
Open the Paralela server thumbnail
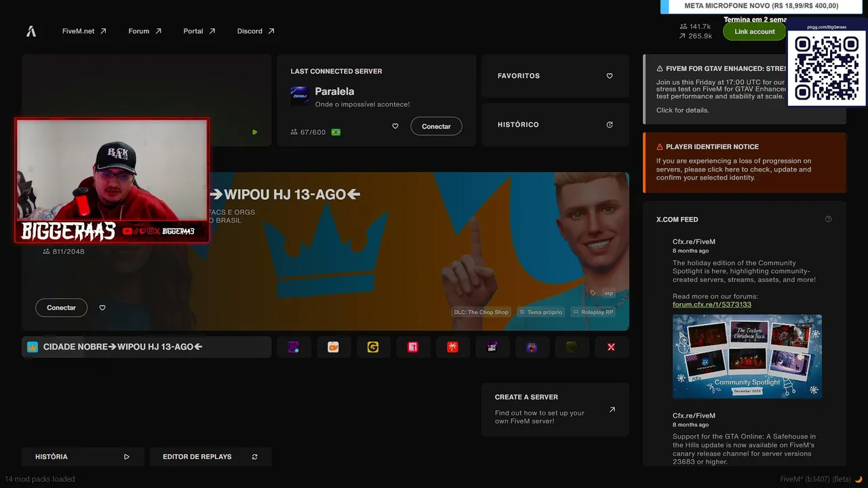(300, 96)
